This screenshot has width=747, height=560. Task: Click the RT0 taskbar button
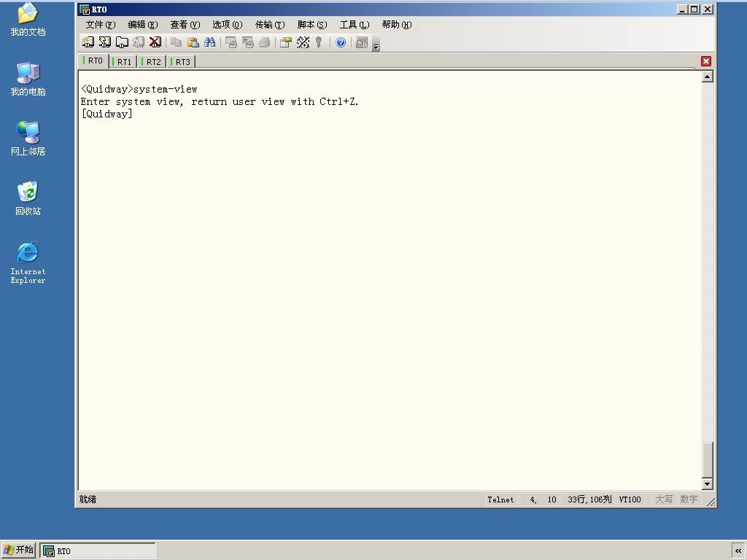point(98,551)
